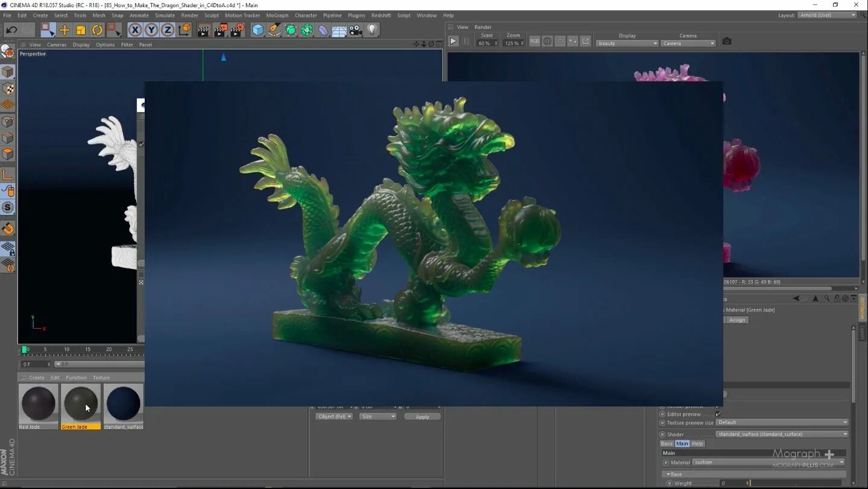Enable the Axis tool in left palette
868x489 pixels.
coord(8,175)
